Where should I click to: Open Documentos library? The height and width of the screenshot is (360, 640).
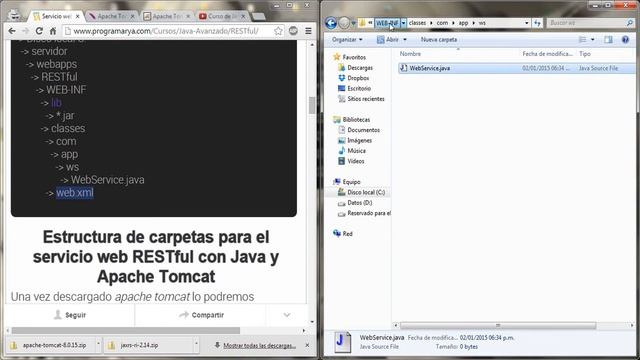click(x=359, y=130)
